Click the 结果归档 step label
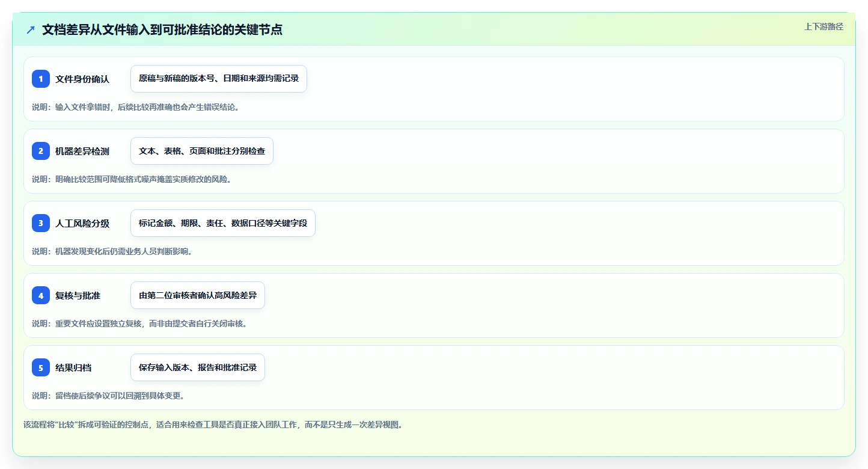The width and height of the screenshot is (868, 469). point(73,367)
